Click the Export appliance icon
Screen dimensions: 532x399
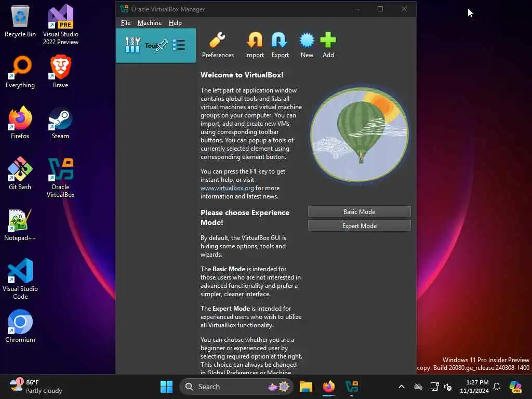click(x=280, y=45)
